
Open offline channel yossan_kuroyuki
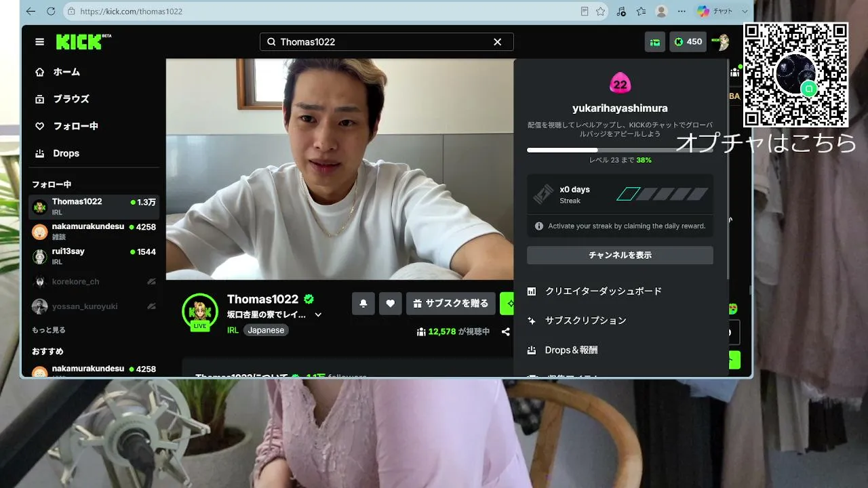click(94, 306)
